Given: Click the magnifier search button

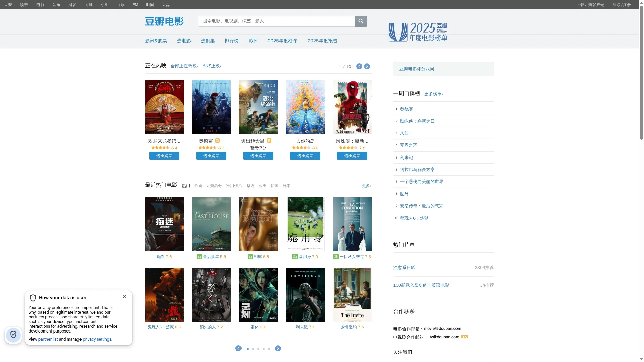Looking at the screenshot, I should click(x=361, y=21).
